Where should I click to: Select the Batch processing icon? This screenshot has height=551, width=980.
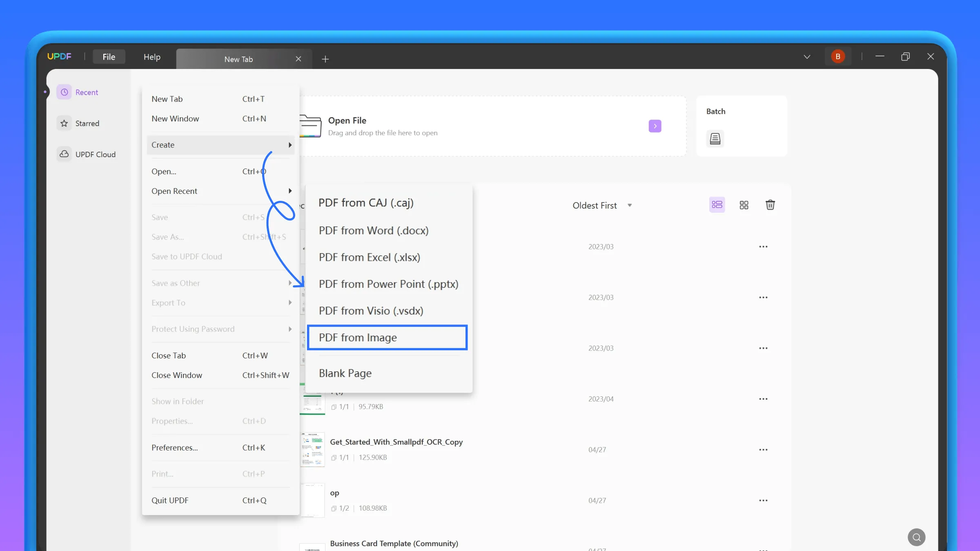coord(715,139)
